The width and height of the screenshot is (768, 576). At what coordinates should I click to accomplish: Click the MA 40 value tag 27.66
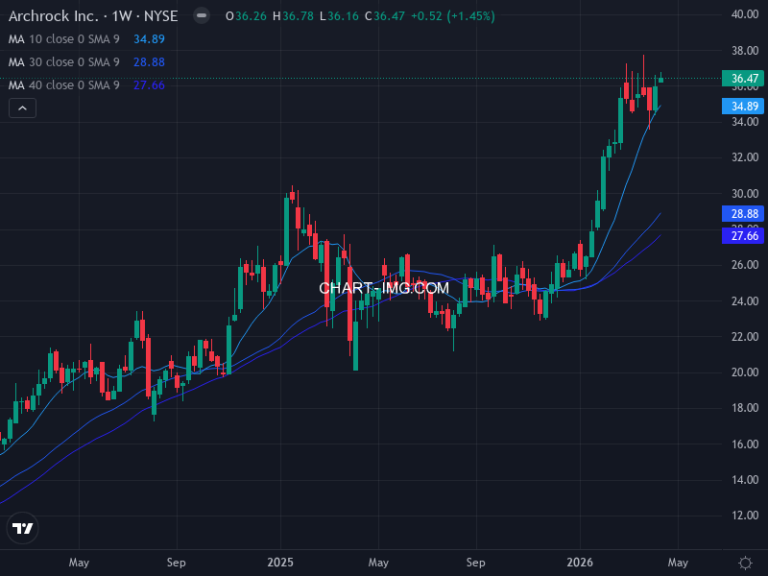pyautogui.click(x=743, y=236)
